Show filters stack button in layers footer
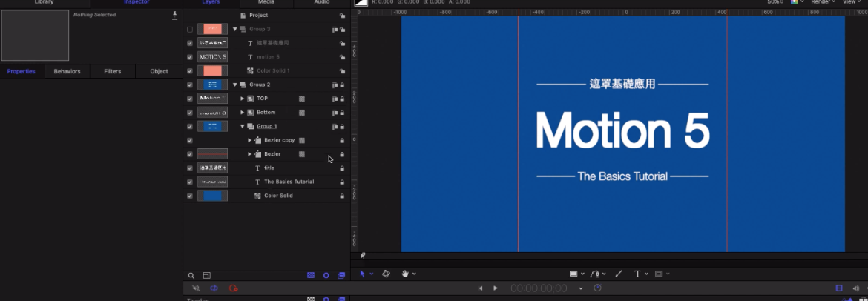This screenshot has height=301, width=868. [x=341, y=276]
